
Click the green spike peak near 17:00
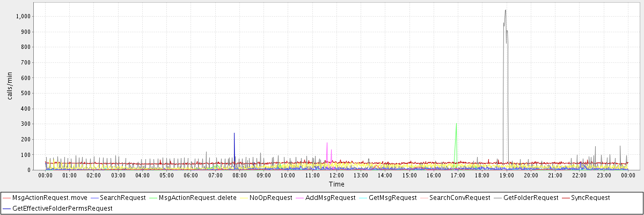tap(456, 124)
